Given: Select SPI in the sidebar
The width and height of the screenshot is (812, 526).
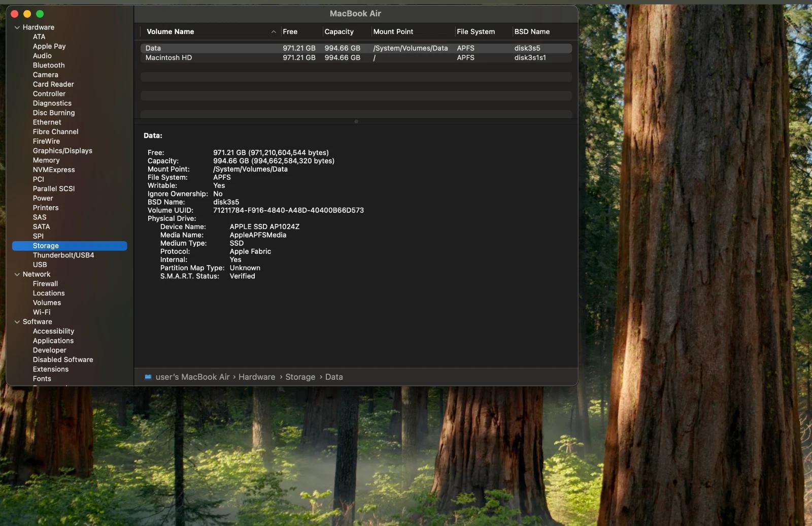Looking at the screenshot, I should click(38, 236).
